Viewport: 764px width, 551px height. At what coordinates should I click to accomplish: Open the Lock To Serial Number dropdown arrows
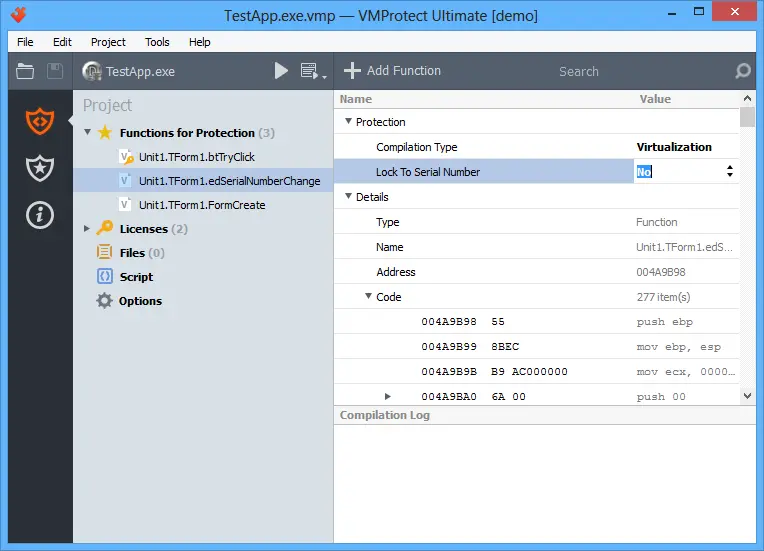[x=729, y=171]
